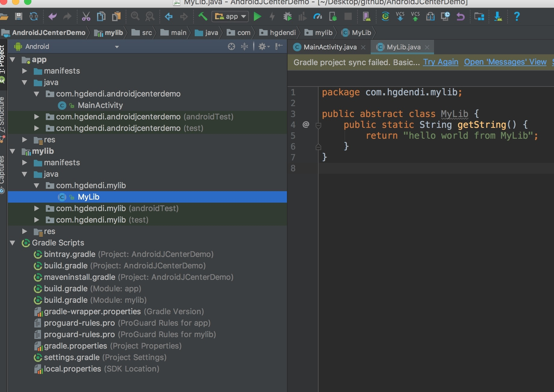The width and height of the screenshot is (554, 392).
Task: Open Project Structure from toolbar
Action: (x=479, y=17)
